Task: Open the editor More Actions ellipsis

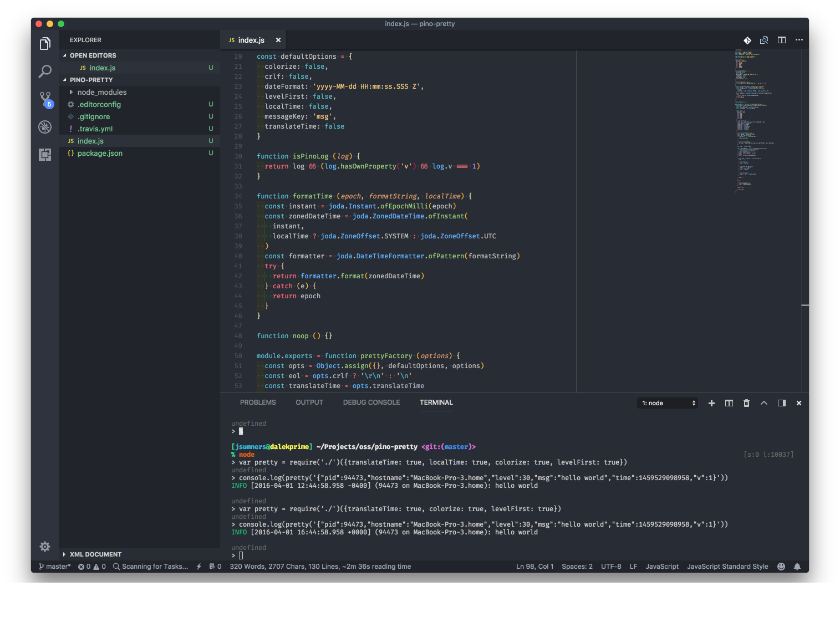Action: [x=799, y=40]
